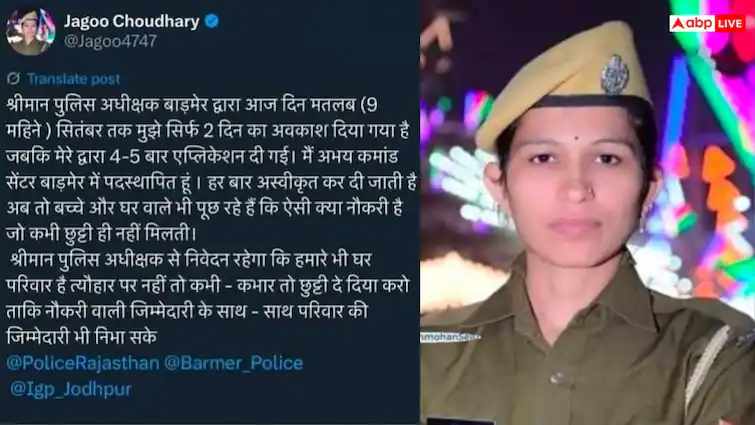Open the @Jagoo4747 handle
The image size is (755, 425).
tap(110, 41)
